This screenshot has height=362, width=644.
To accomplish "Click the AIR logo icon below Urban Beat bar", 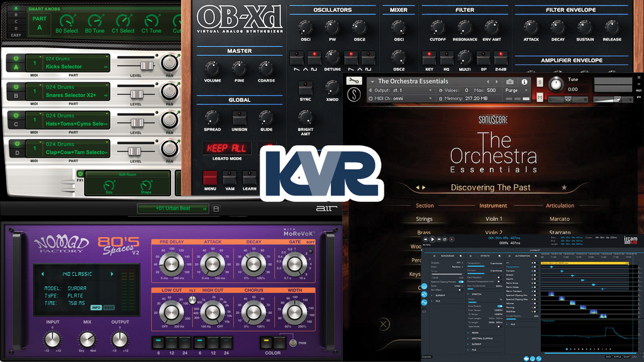I will [x=327, y=209].
